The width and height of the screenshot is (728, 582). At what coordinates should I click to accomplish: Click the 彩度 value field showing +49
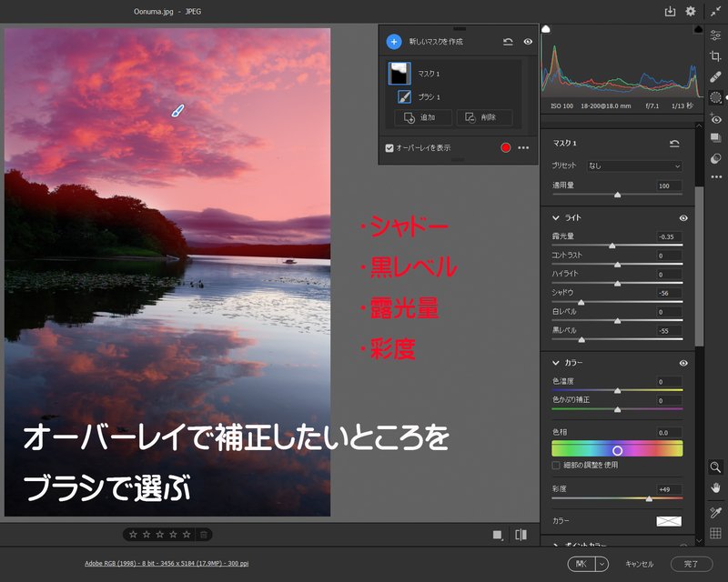coord(669,489)
